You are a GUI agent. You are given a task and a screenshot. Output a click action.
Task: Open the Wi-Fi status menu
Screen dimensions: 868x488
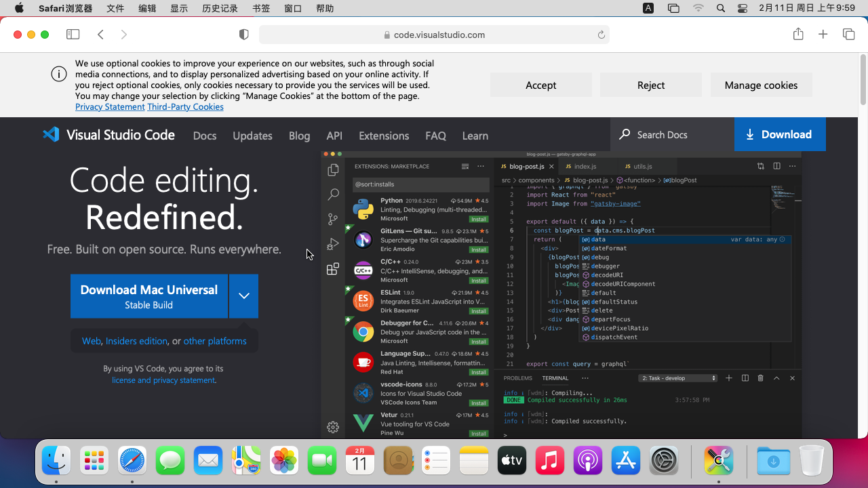(x=698, y=8)
